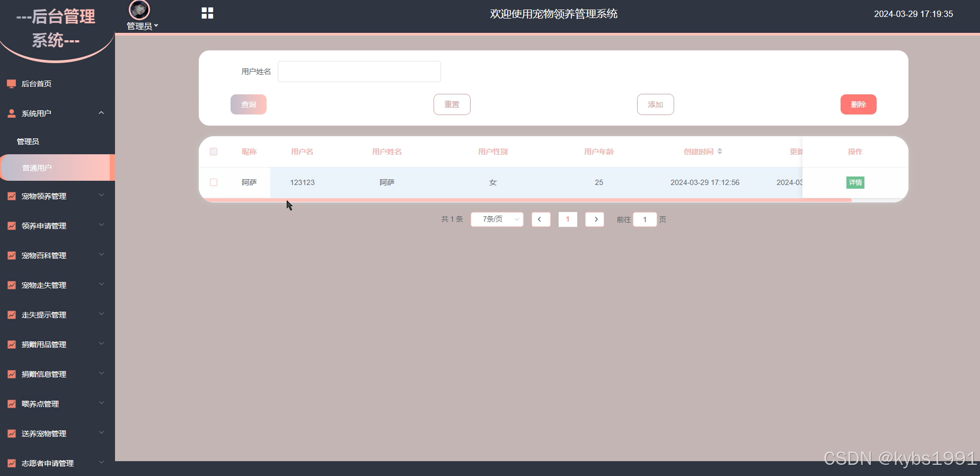Click the 志愿者申请管理 chart icon
980x476 pixels.
11,463
